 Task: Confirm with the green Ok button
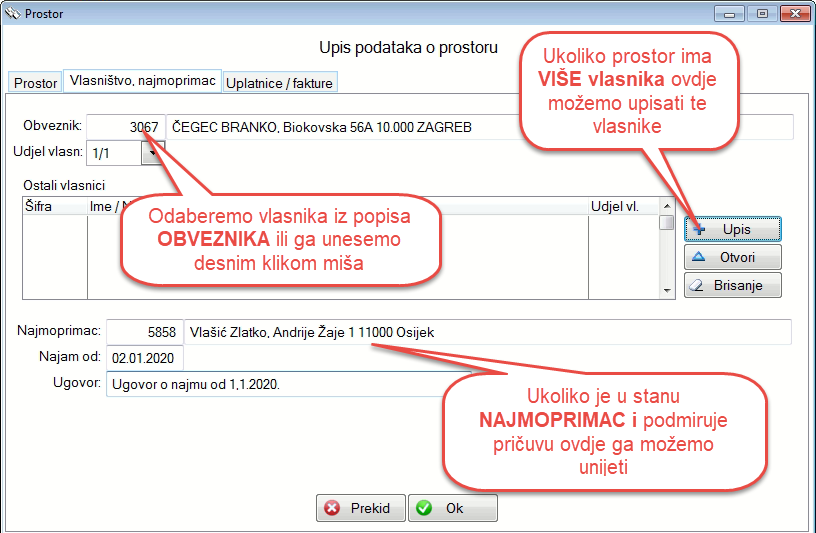tap(452, 508)
